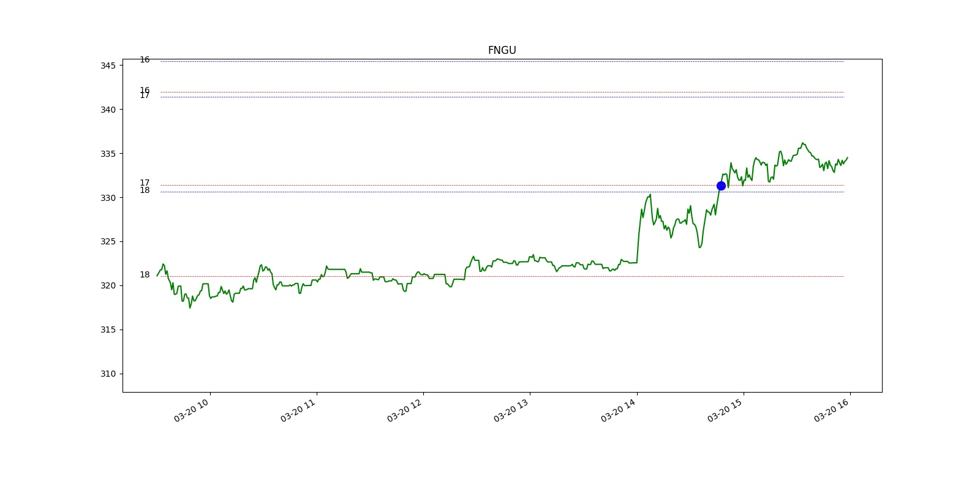Click the x-axis label 03-20 12
The height and width of the screenshot is (490, 980).
(404, 410)
